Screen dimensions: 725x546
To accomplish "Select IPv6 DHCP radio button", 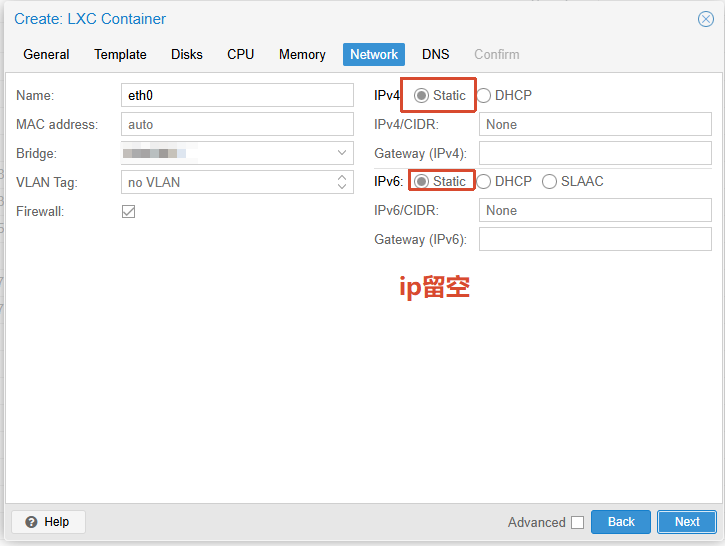I will (483, 181).
